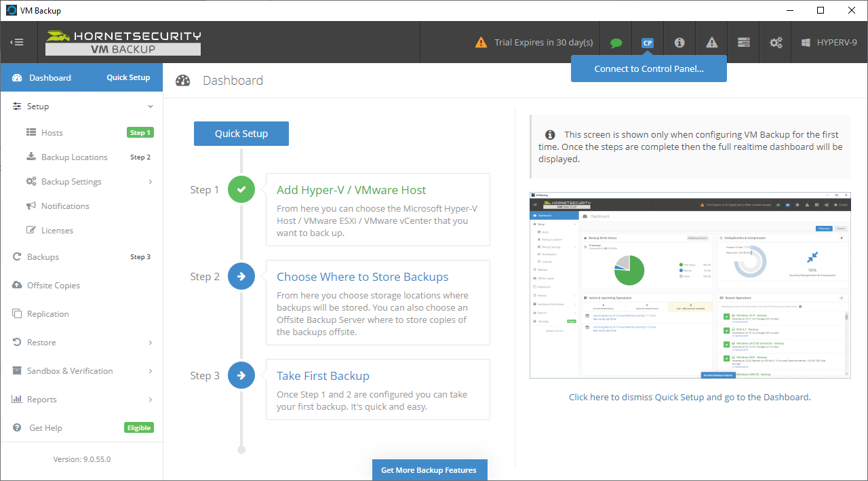Click the Licenses edit icon
868x481 pixels.
click(31, 230)
